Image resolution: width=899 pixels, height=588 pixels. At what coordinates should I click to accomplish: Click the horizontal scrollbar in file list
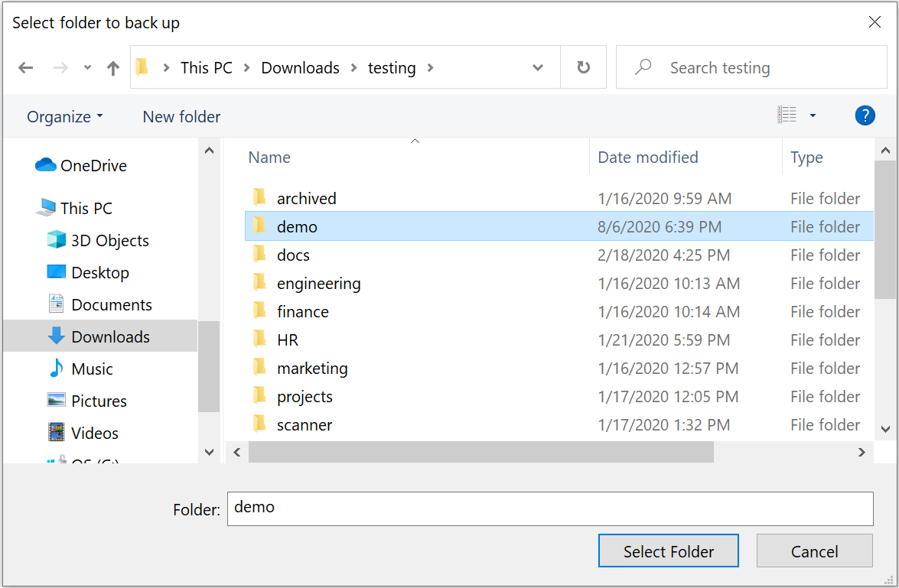[480, 453]
